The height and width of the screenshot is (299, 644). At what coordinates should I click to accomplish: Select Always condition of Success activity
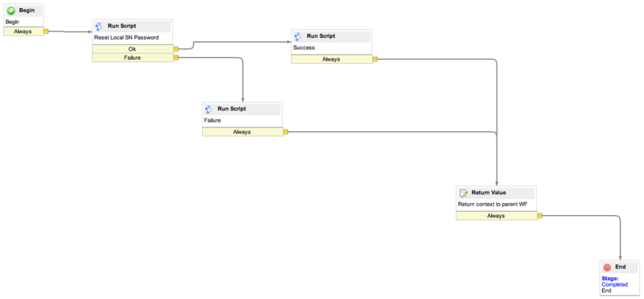pos(332,59)
